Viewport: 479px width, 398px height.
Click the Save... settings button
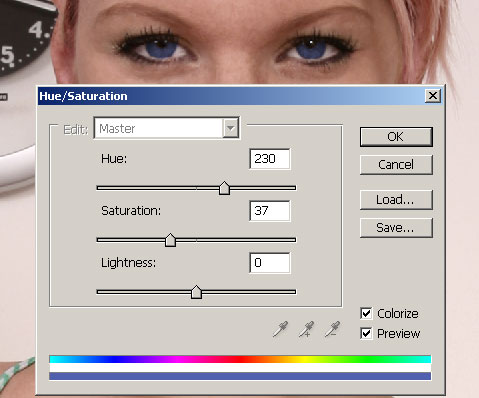[396, 228]
